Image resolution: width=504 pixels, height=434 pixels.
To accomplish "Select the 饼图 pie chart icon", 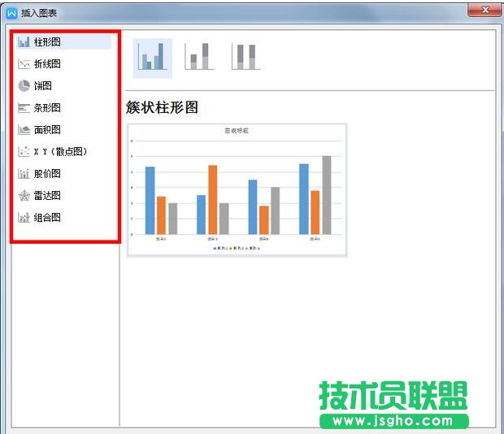I will [24, 86].
